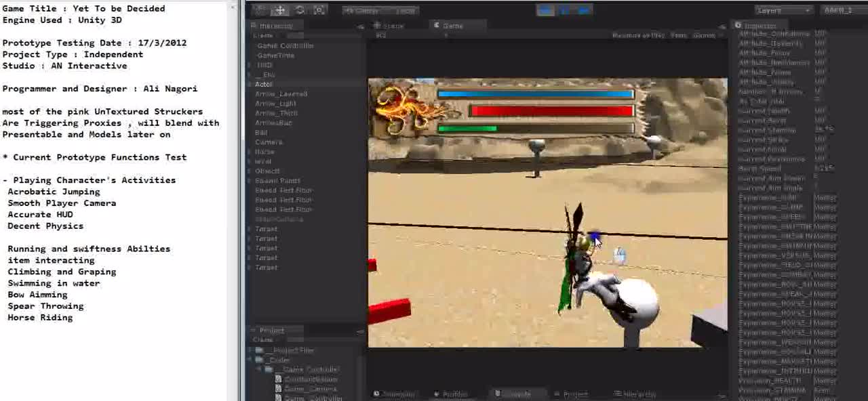Click the Pause button in the toolbar
This screenshot has height=401, width=868.
564,10
